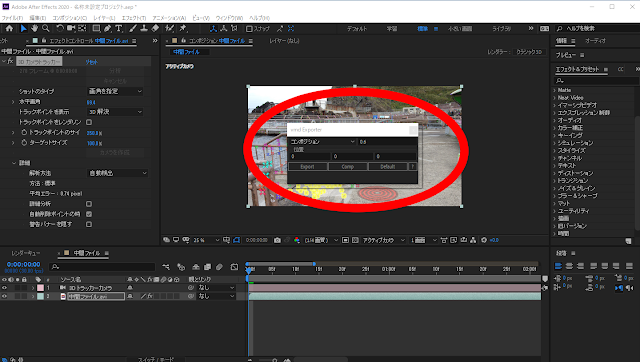Select the Brush tool
The width and height of the screenshot is (640, 362).
tap(133, 29)
